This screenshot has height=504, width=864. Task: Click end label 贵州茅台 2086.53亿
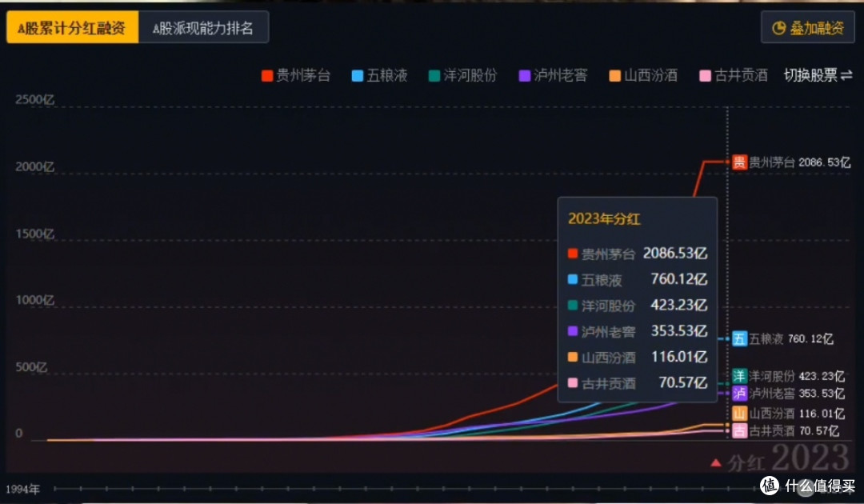(x=799, y=162)
